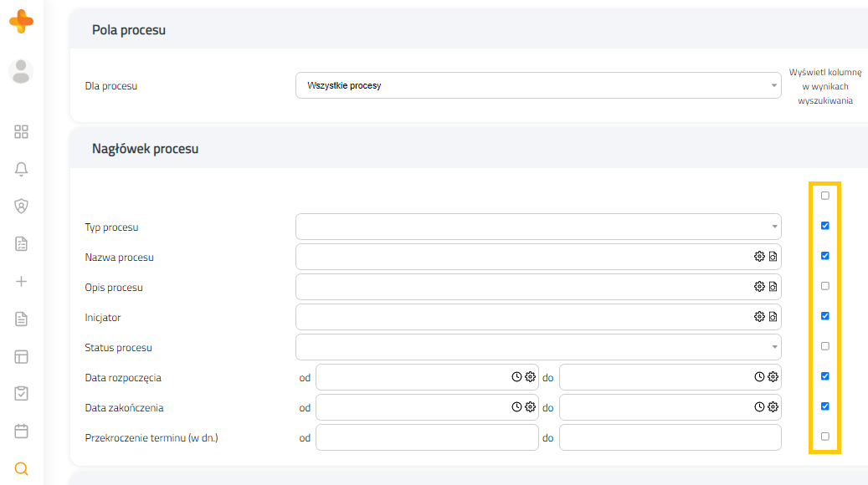
Task: Enable the Opis procesu column checkbox
Action: tap(824, 286)
